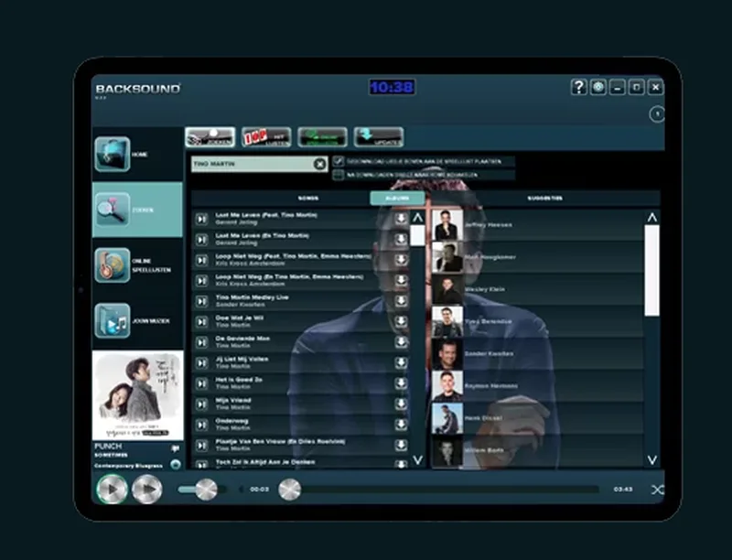Toggle shuffle mode icon
Image resolution: width=732 pixels, height=560 pixels.
tap(657, 490)
